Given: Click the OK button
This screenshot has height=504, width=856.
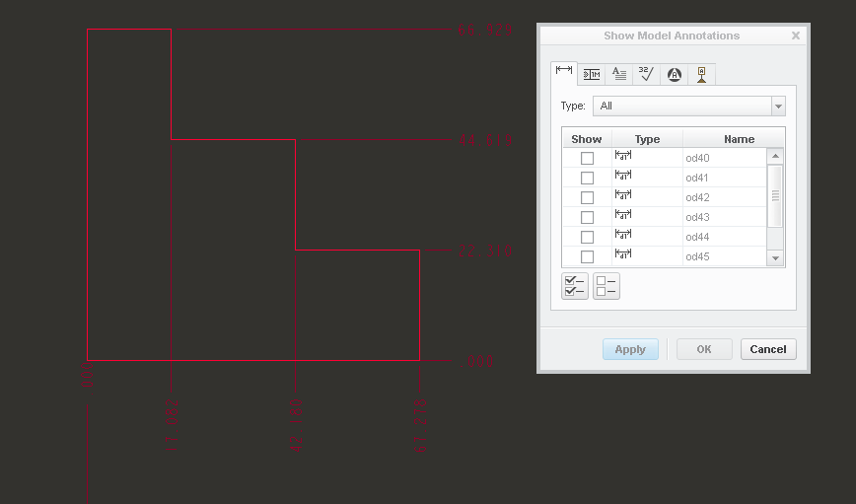Looking at the screenshot, I should (704, 349).
